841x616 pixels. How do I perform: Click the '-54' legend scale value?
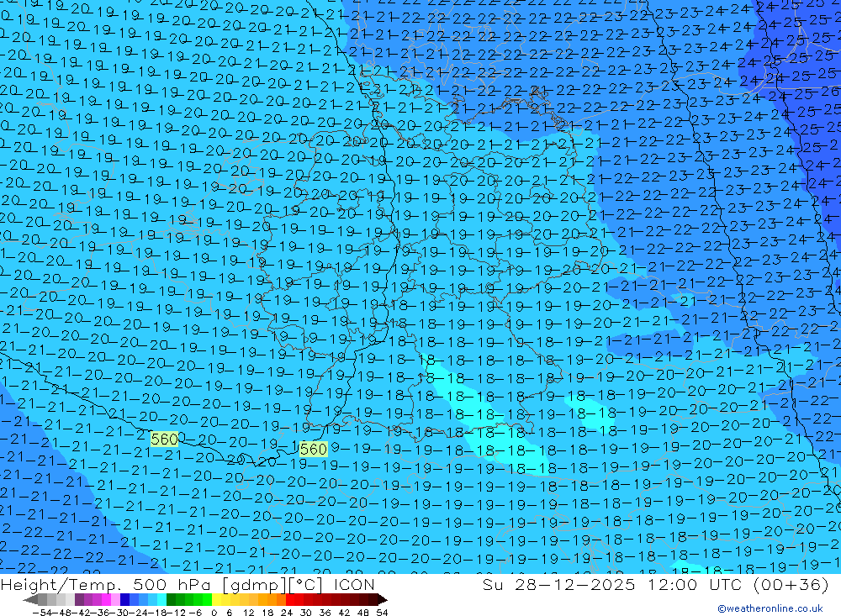point(42,613)
